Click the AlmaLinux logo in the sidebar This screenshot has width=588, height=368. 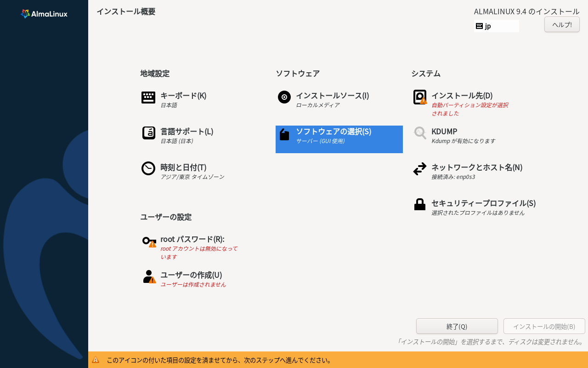[44, 14]
